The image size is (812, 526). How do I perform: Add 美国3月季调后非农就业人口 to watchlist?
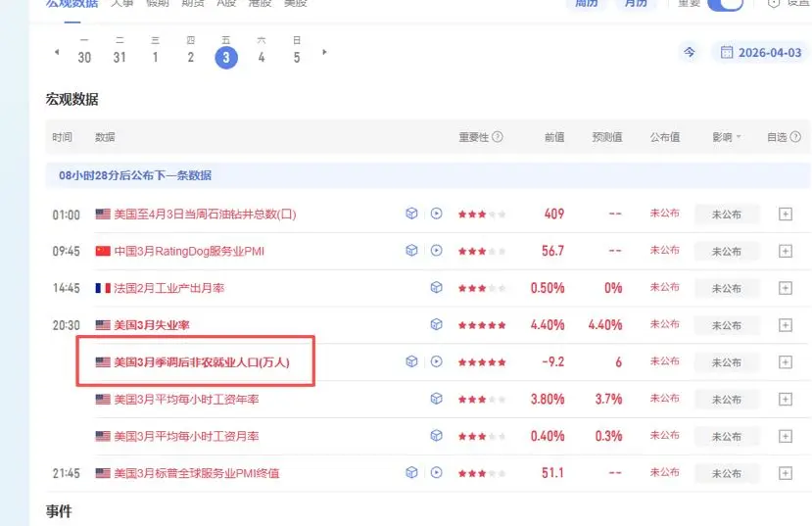click(786, 361)
